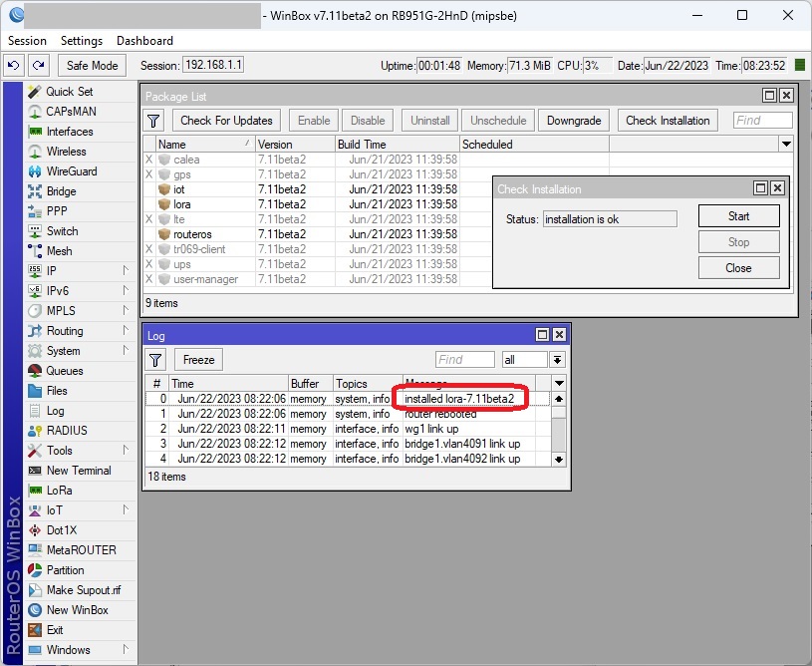Open PPP menu item
The width and height of the screenshot is (812, 666).
(57, 211)
